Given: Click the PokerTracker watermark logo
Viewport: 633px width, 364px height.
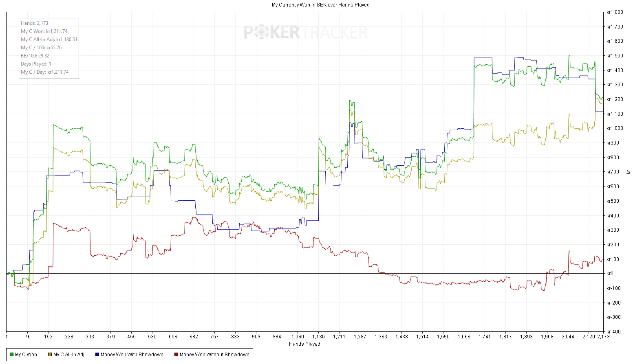Looking at the screenshot, I should point(306,33).
